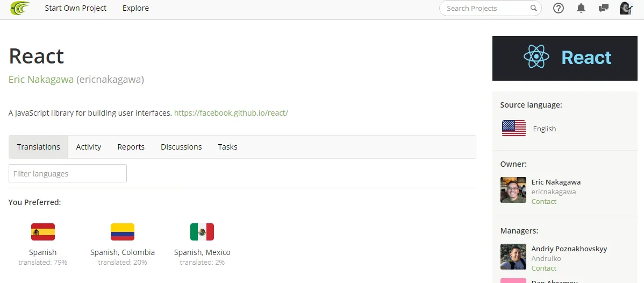Click the 'translated: 20%' text
The height and width of the screenshot is (283, 644).
coord(123,262)
